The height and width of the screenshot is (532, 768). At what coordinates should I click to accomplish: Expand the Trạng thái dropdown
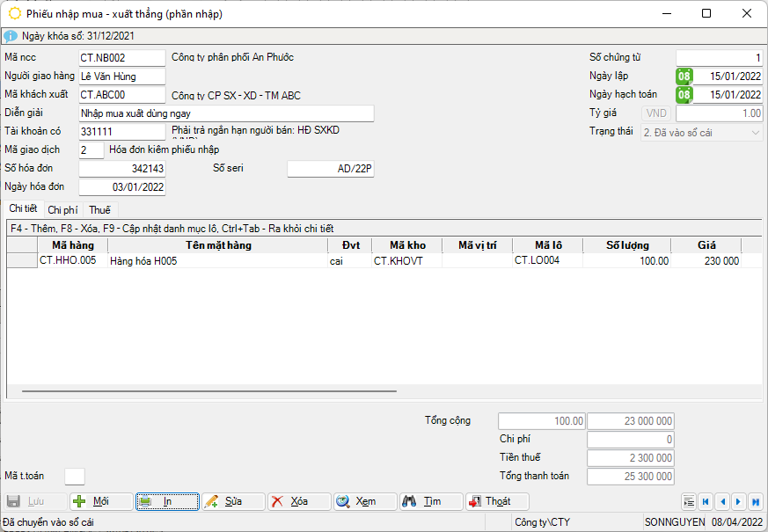click(756, 132)
